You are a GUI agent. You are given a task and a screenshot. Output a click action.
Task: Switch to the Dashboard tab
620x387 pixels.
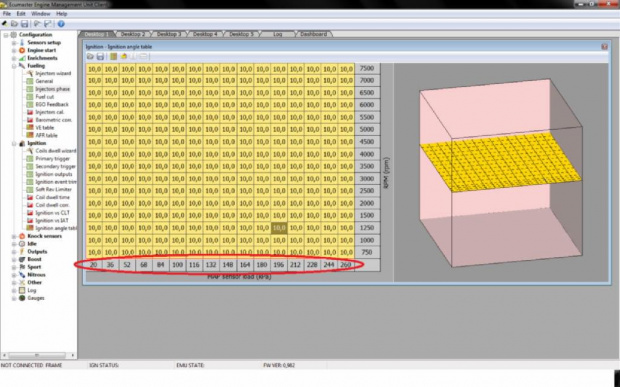pos(313,34)
